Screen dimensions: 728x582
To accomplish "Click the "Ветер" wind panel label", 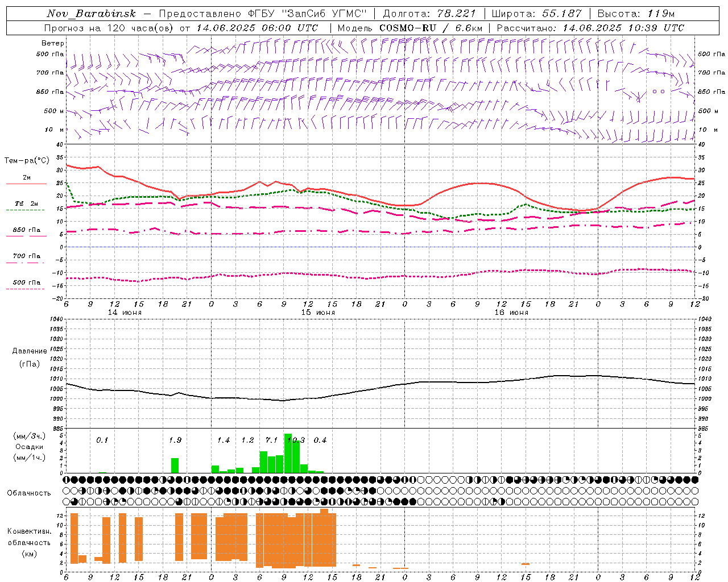I will point(53,43).
